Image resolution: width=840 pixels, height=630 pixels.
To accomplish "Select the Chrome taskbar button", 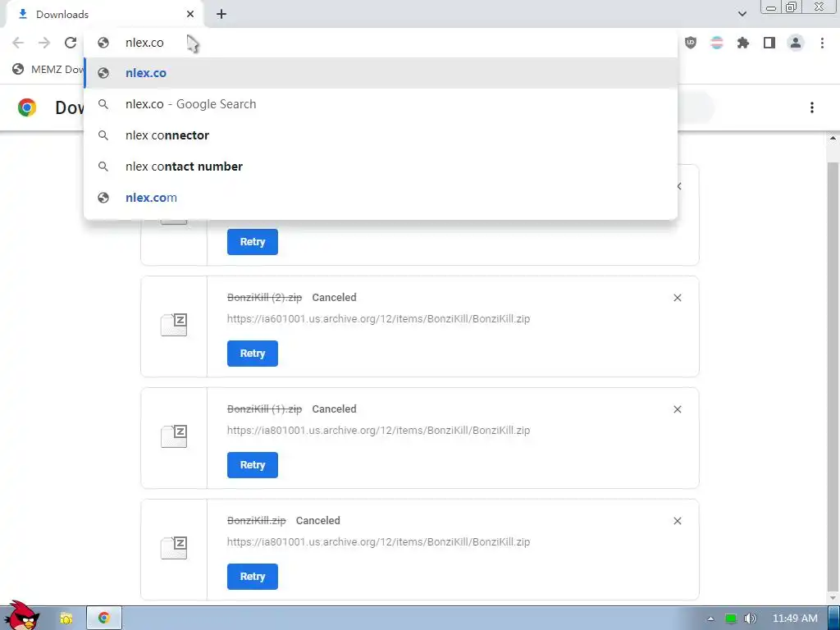I will click(x=104, y=618).
